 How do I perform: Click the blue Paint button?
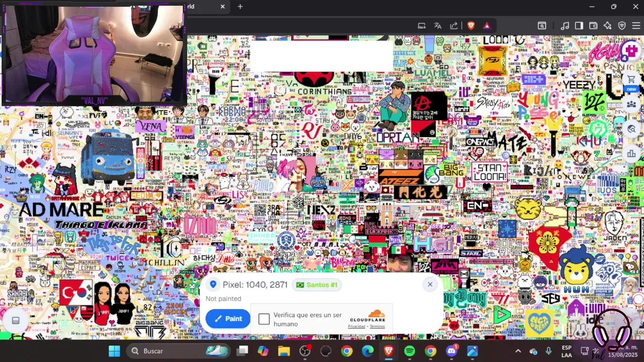228,319
